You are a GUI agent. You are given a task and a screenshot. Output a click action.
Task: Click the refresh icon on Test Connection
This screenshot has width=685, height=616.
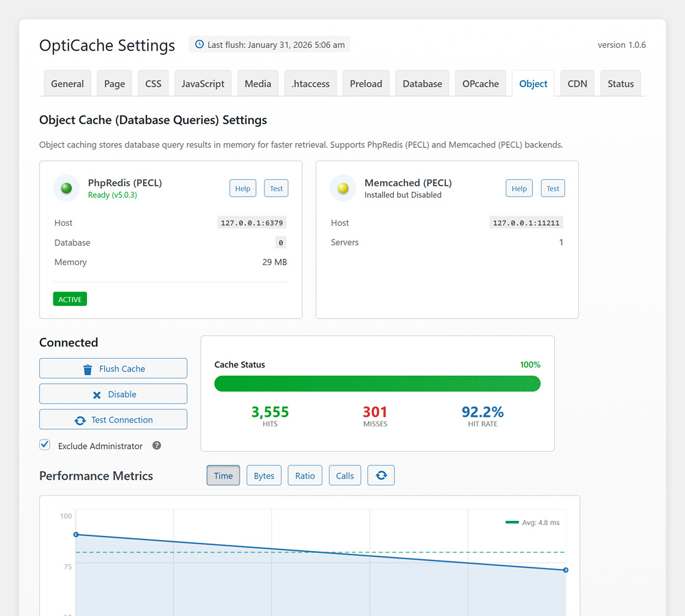pyautogui.click(x=80, y=420)
